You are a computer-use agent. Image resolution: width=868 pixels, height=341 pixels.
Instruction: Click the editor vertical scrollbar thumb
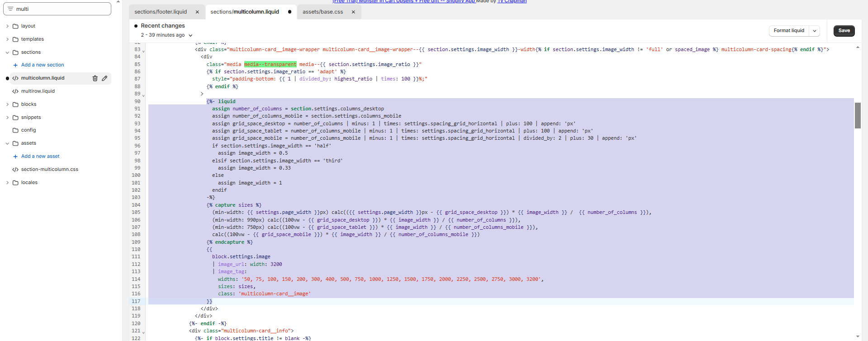point(858,115)
